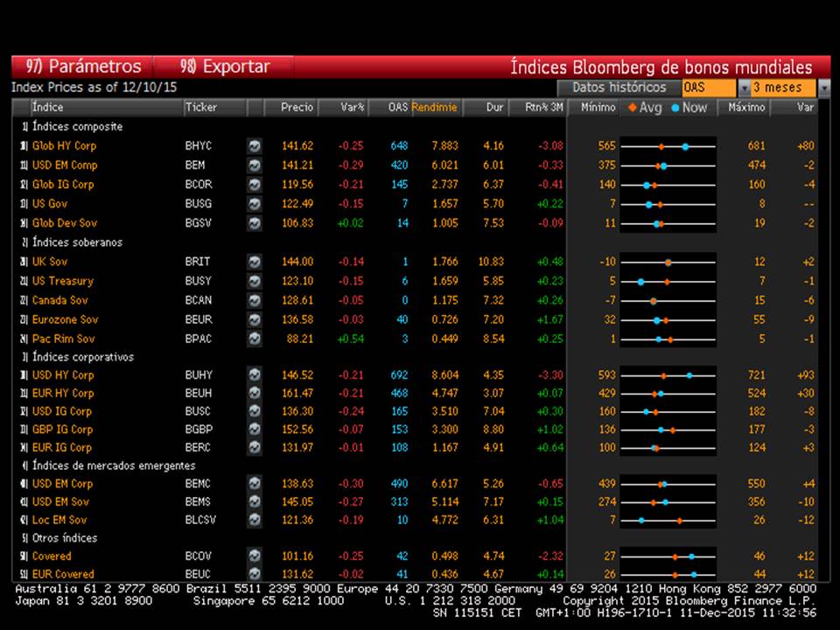This screenshot has width=840, height=630.
Task: Select OAS value 692
Action: coord(399,374)
